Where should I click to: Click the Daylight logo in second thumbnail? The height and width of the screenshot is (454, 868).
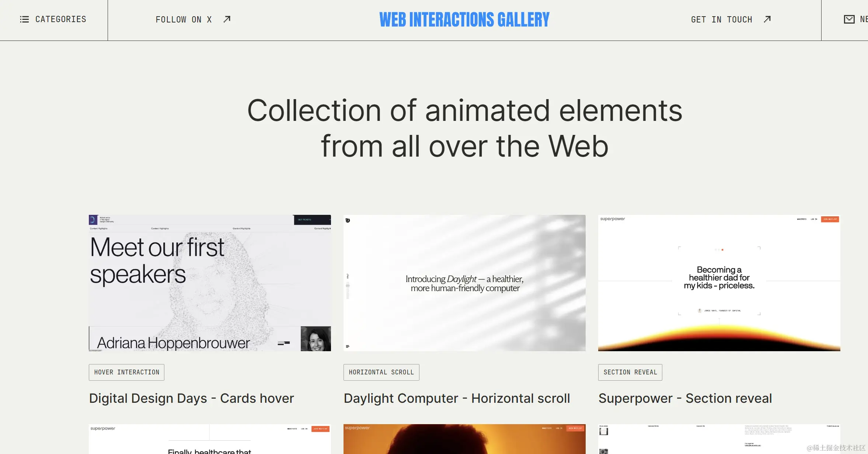pyautogui.click(x=348, y=220)
